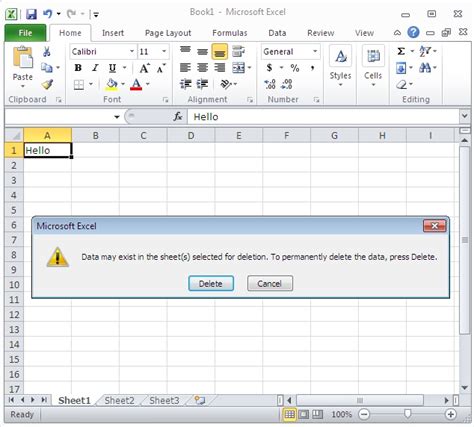Click the Fill down-arrow icon
474x427 pixels.
pos(401,68)
